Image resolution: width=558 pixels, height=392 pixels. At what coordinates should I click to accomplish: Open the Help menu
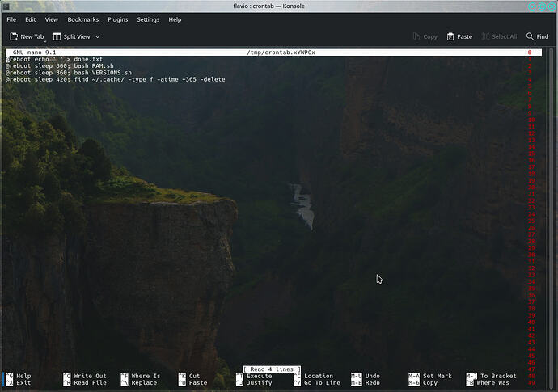(175, 19)
